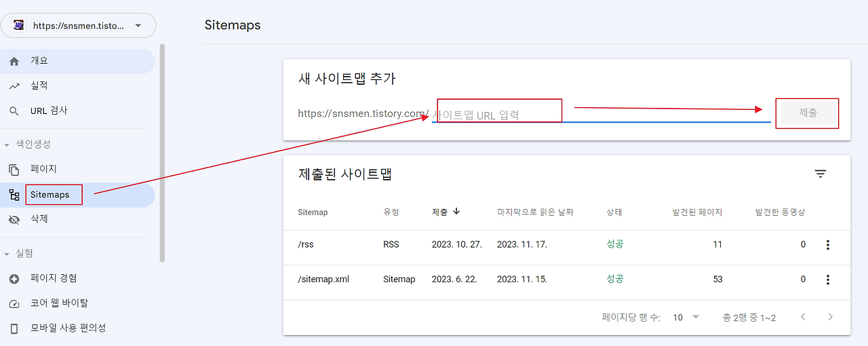Click the 발견한 동영상 column header
Screen dimensions: 868x346
click(x=781, y=212)
